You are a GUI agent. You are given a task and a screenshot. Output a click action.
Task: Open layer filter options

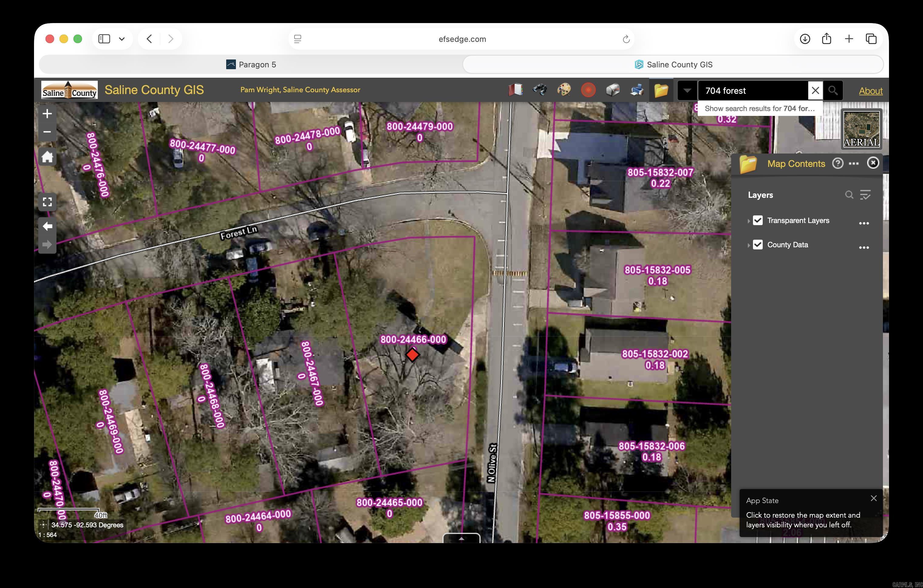point(865,195)
